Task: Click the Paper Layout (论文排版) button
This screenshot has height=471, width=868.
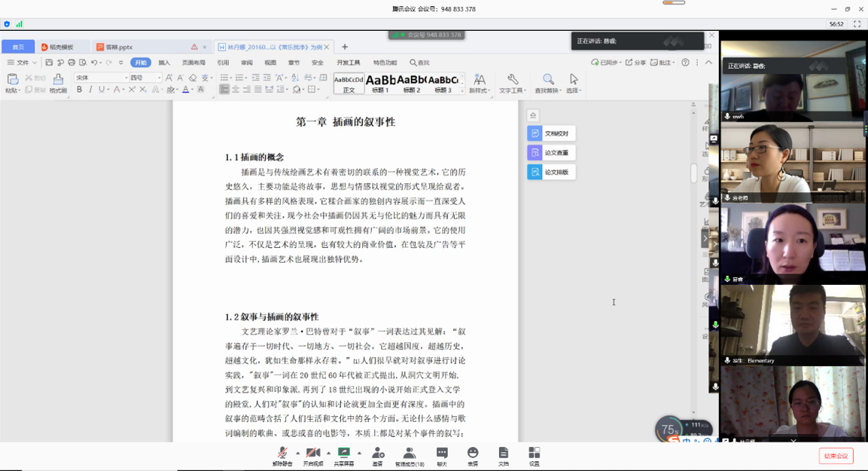Action: click(551, 173)
